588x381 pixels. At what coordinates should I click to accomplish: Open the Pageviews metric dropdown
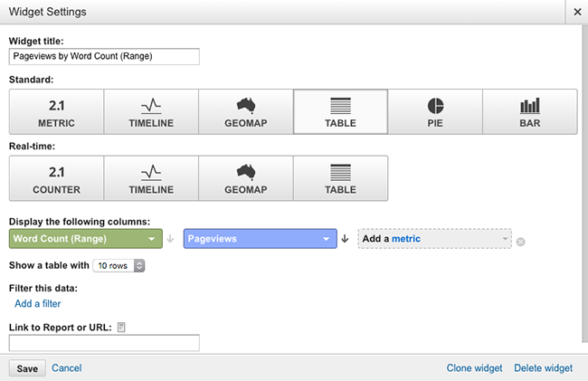pos(261,239)
